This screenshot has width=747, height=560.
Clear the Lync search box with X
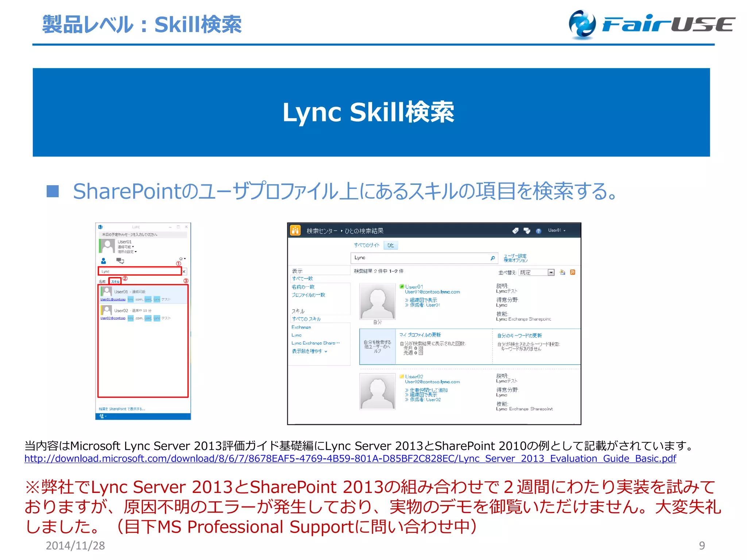tap(184, 272)
